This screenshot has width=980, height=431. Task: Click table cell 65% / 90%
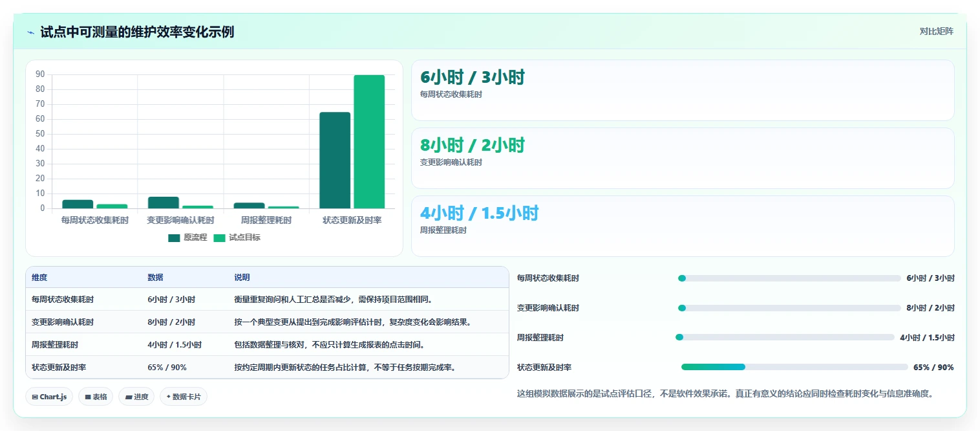coord(167,368)
